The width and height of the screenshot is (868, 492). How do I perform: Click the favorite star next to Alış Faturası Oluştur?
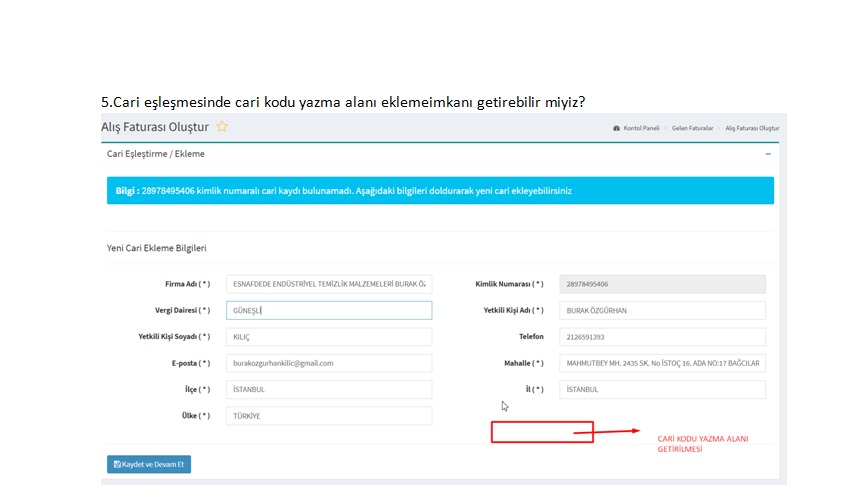coord(222,127)
